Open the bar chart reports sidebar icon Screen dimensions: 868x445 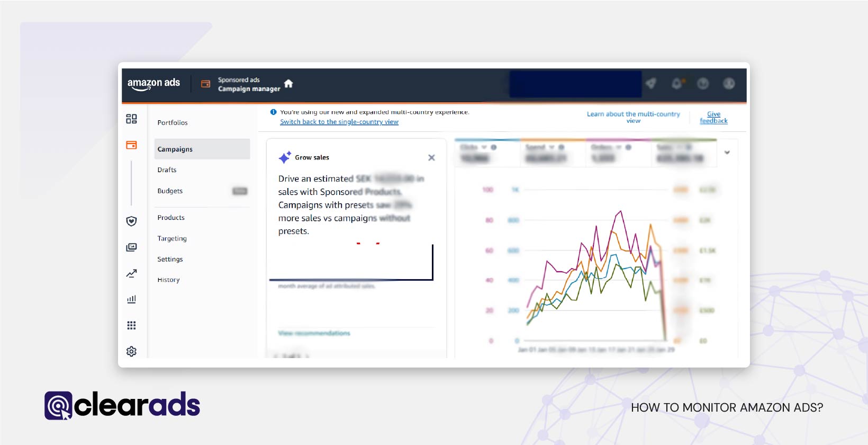pos(131,299)
